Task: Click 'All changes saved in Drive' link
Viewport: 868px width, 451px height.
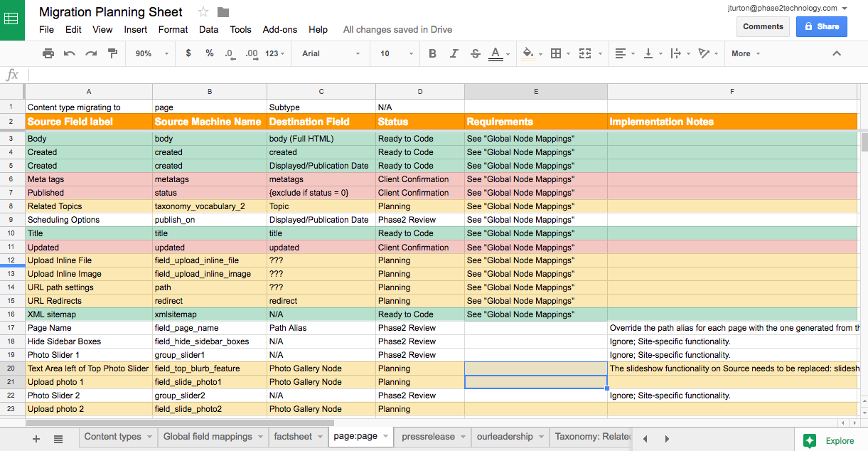Action: pyautogui.click(x=397, y=29)
